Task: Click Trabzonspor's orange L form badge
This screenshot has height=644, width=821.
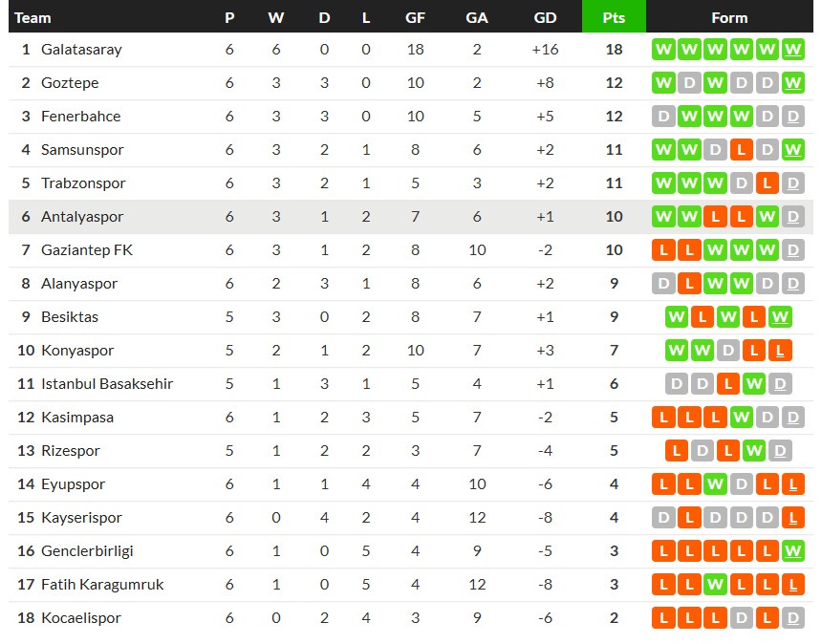Action: (x=767, y=183)
